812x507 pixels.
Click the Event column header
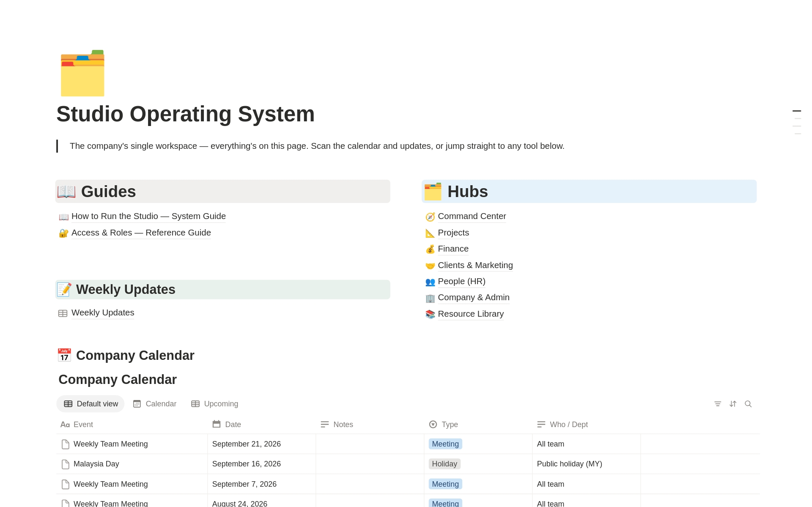click(x=132, y=425)
